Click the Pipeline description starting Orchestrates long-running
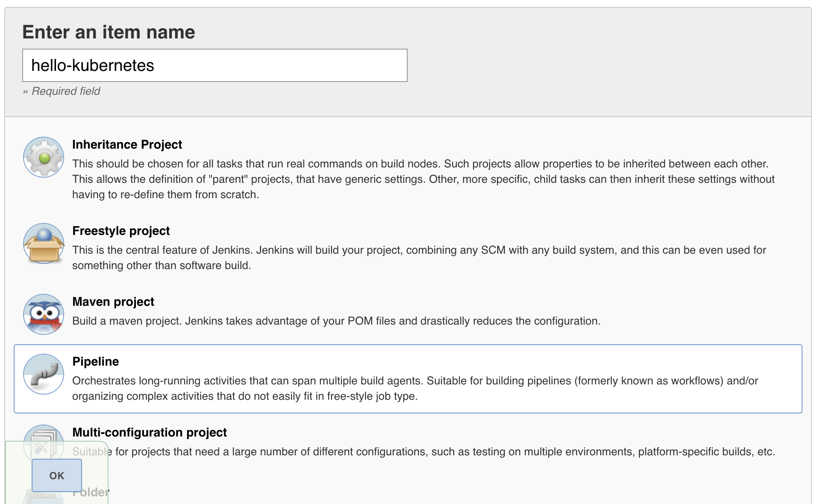This screenshot has height=504, width=817. point(415,388)
